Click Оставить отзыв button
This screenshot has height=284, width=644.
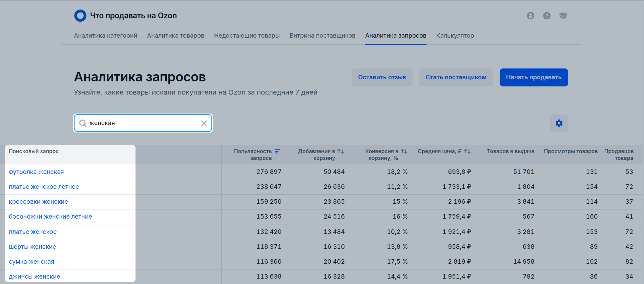[x=382, y=77]
